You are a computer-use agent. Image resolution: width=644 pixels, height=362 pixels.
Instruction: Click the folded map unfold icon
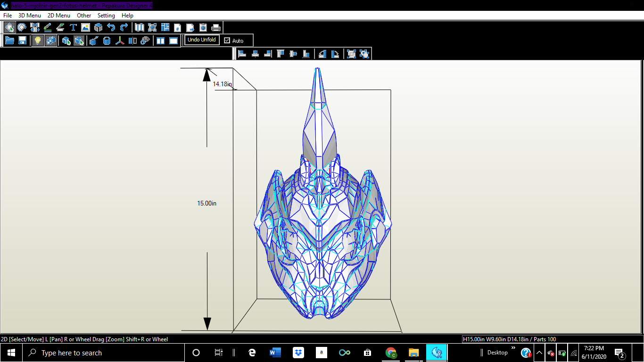click(x=140, y=27)
